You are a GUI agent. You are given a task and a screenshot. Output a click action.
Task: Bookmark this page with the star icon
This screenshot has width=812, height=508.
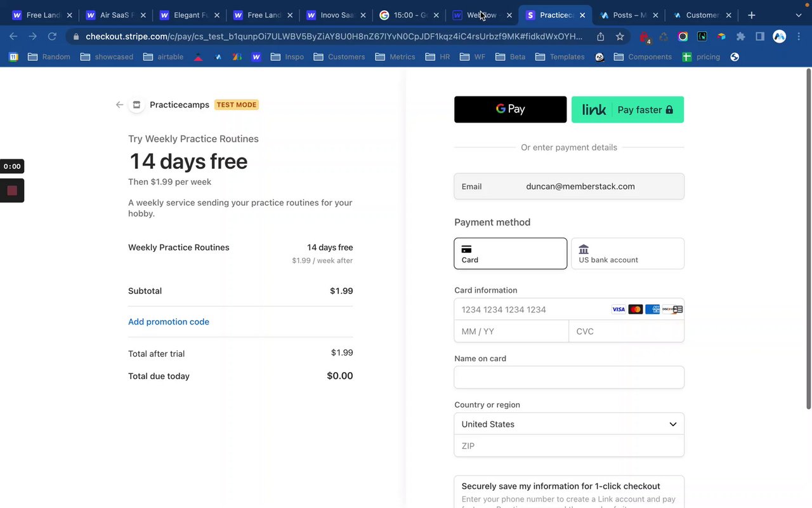620,37
